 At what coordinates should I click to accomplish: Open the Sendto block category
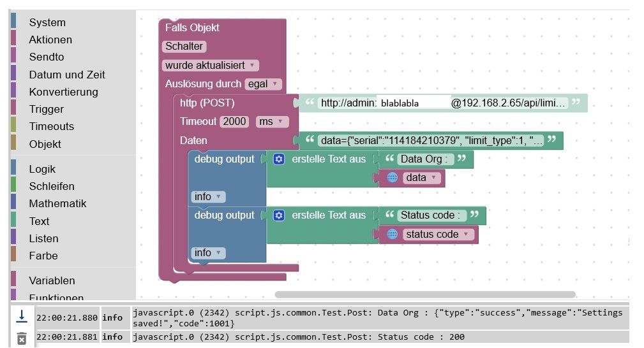[47, 57]
